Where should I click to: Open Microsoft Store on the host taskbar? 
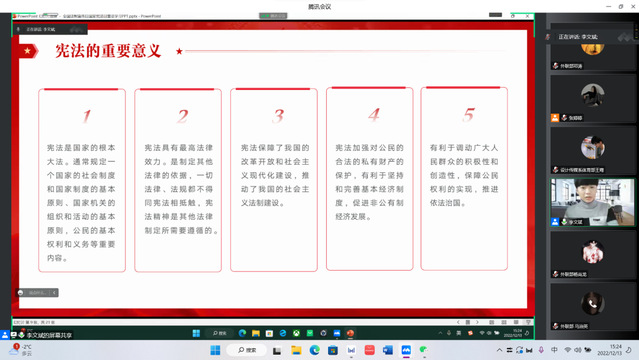point(333,350)
